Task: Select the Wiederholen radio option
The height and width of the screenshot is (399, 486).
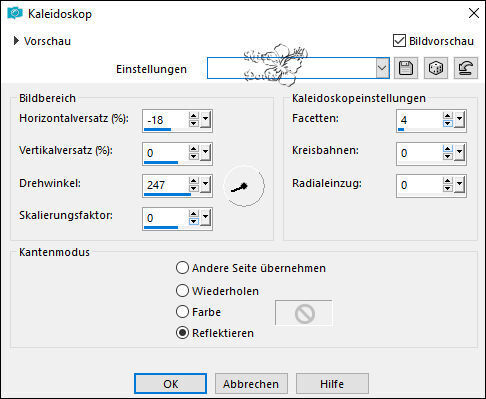Action: coord(182,291)
